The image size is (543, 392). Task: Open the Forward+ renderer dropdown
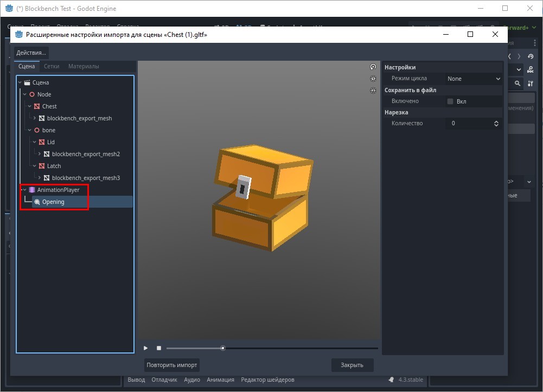tap(521, 28)
